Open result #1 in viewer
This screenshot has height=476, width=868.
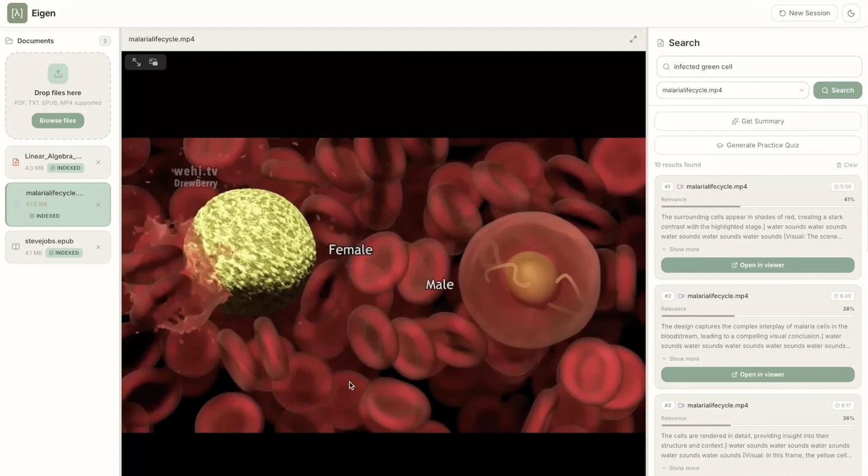[758, 265]
